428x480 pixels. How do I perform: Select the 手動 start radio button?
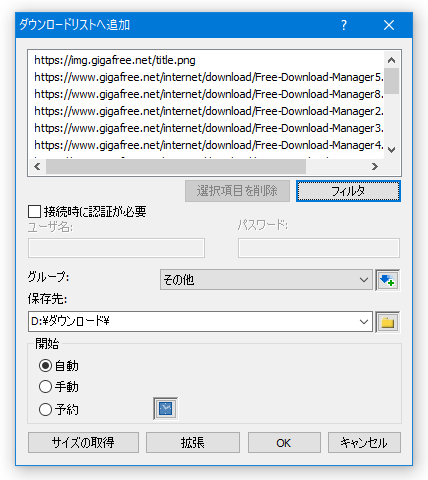click(x=45, y=387)
